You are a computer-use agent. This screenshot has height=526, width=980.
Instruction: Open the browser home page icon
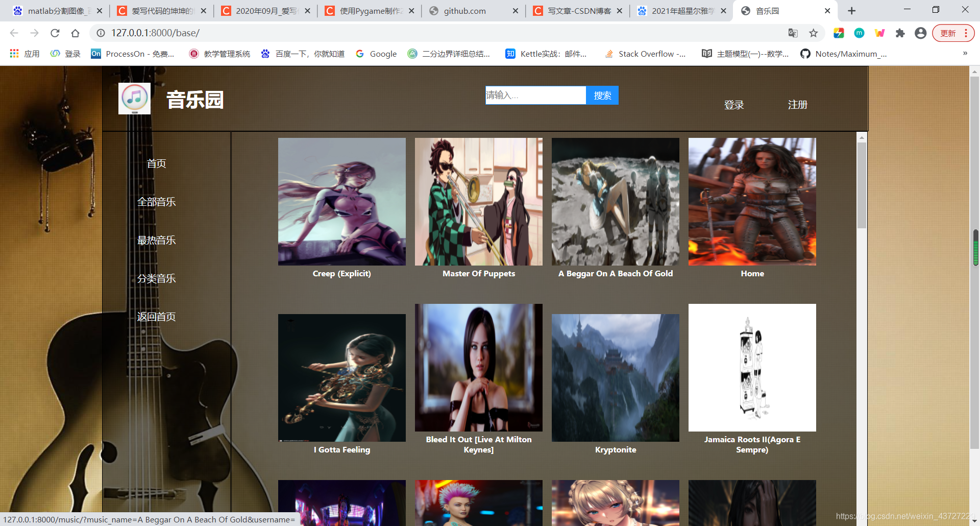pos(75,33)
